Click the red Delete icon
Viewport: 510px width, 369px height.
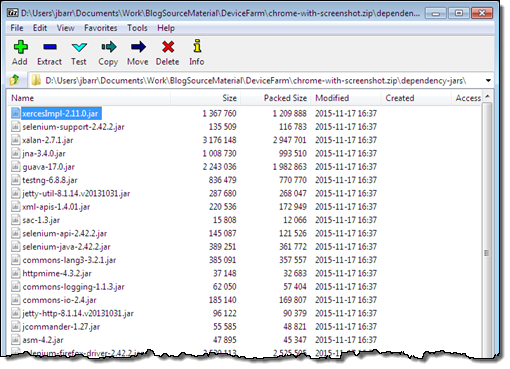pos(168,47)
